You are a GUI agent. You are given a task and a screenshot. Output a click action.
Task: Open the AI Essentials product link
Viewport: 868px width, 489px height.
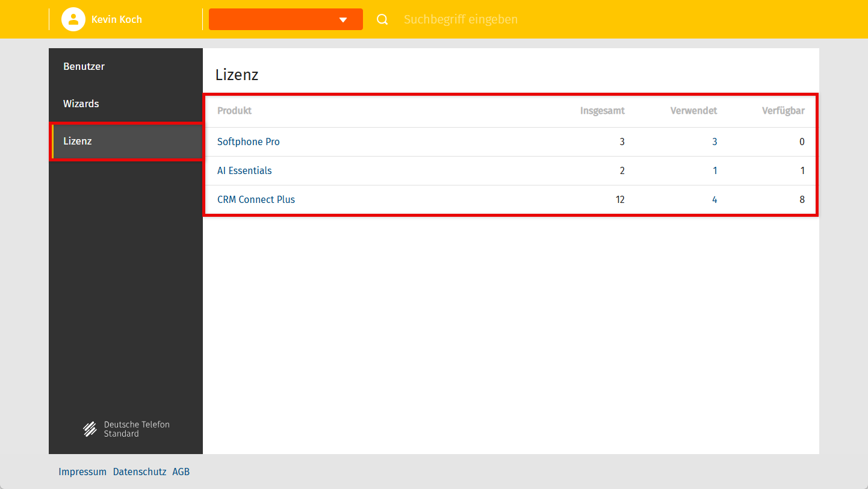pos(244,171)
